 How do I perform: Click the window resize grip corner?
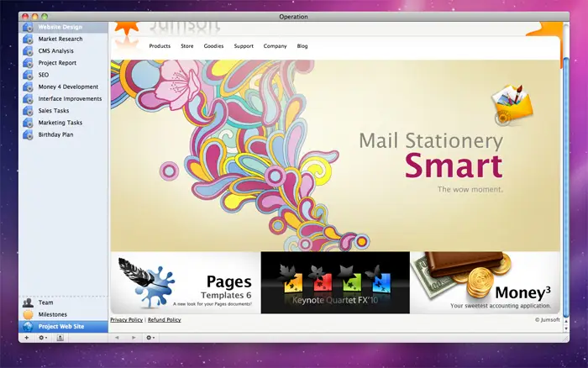(566, 339)
